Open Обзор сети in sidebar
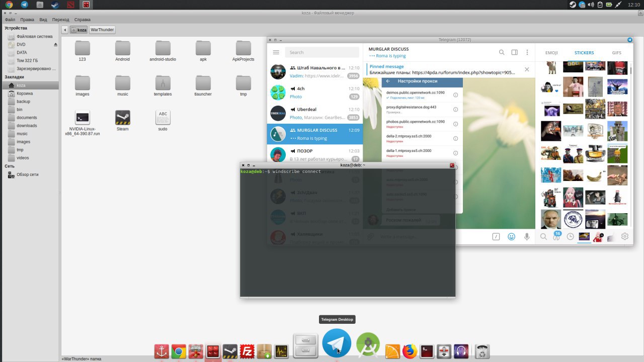This screenshot has height=362, width=644. tap(30, 174)
